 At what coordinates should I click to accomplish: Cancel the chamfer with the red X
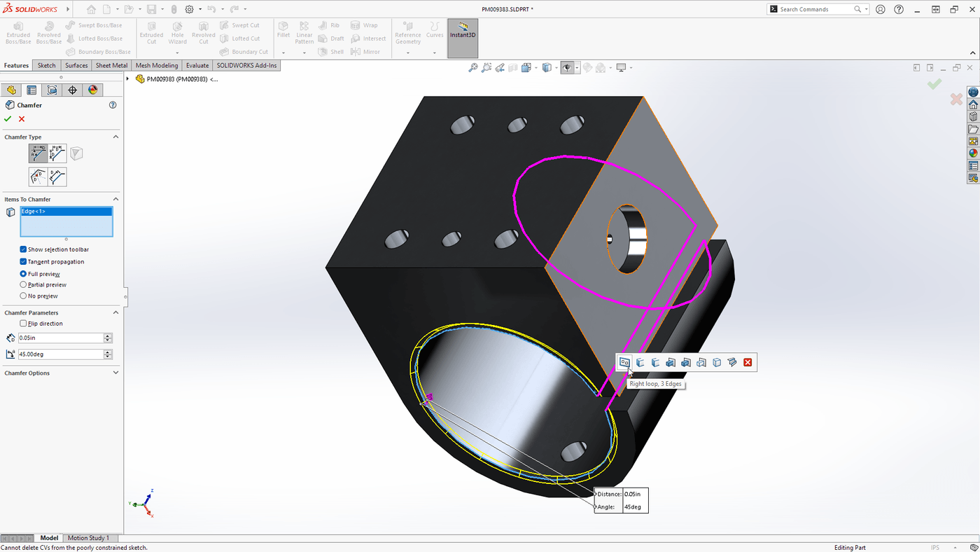20,118
